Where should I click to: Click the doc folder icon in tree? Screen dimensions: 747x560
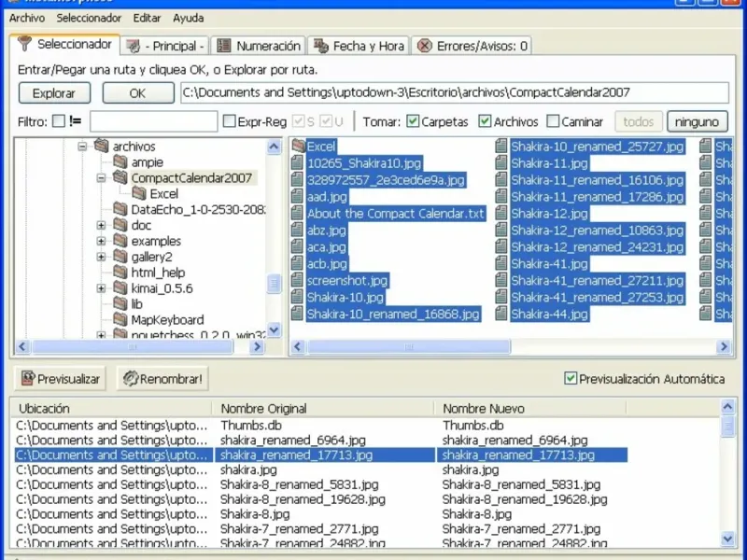(x=120, y=224)
